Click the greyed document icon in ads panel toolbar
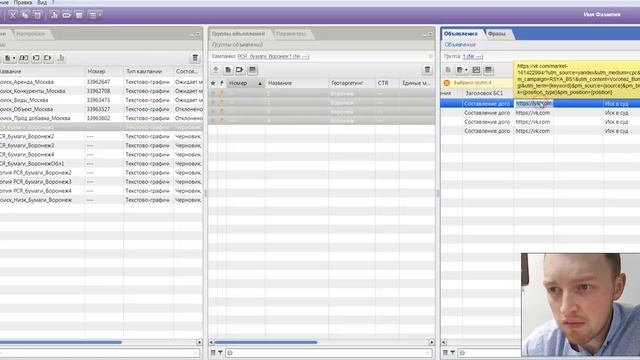640x360 pixels. 448,70
